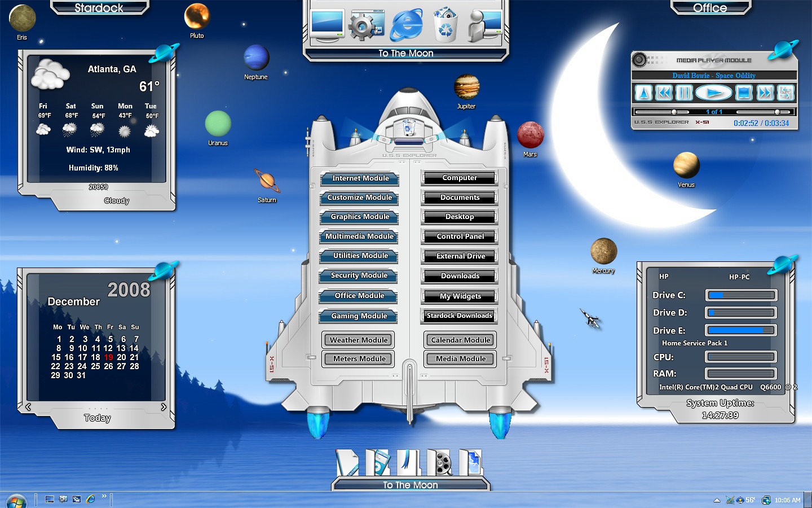The image size is (812, 508).
Task: Click the taskbar clock showing 10:06 AM
Action: (787, 500)
